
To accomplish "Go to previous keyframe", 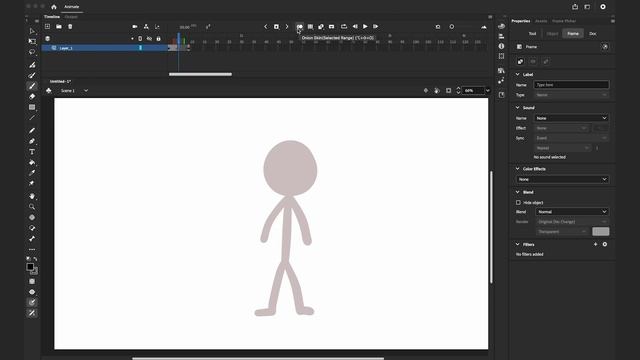I will 266,27.
